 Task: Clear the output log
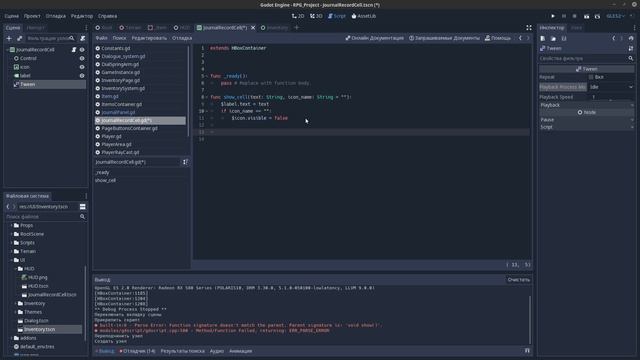[518, 280]
